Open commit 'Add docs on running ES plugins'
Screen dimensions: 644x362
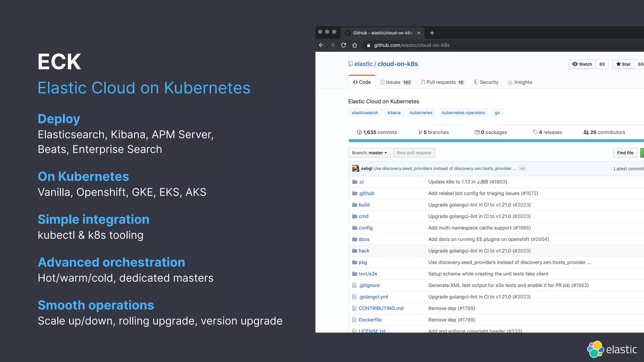pos(489,239)
